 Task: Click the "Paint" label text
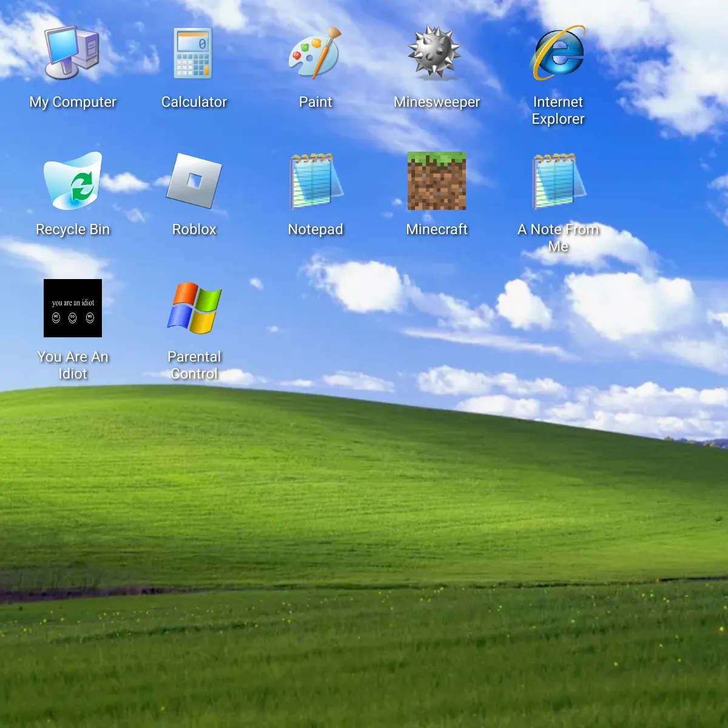click(x=315, y=102)
